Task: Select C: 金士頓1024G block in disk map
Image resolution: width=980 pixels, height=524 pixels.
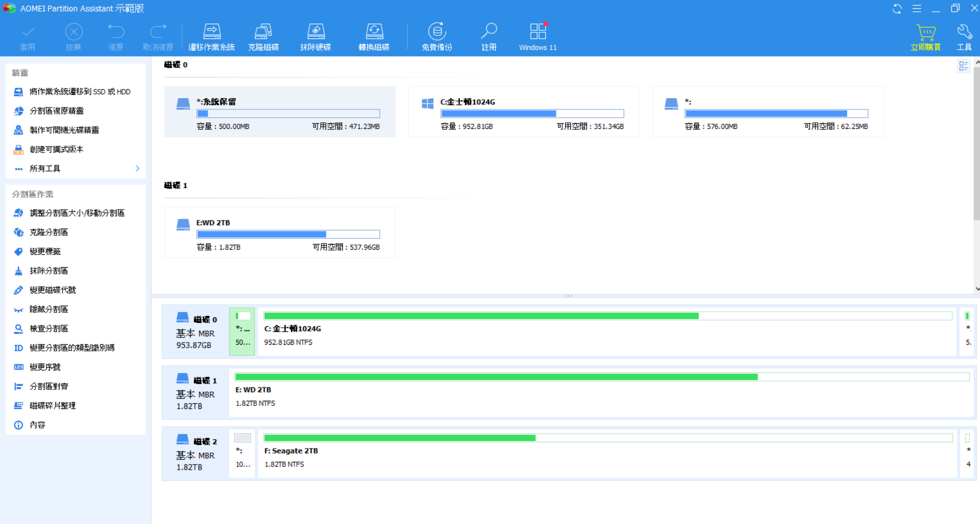Action: (x=607, y=331)
